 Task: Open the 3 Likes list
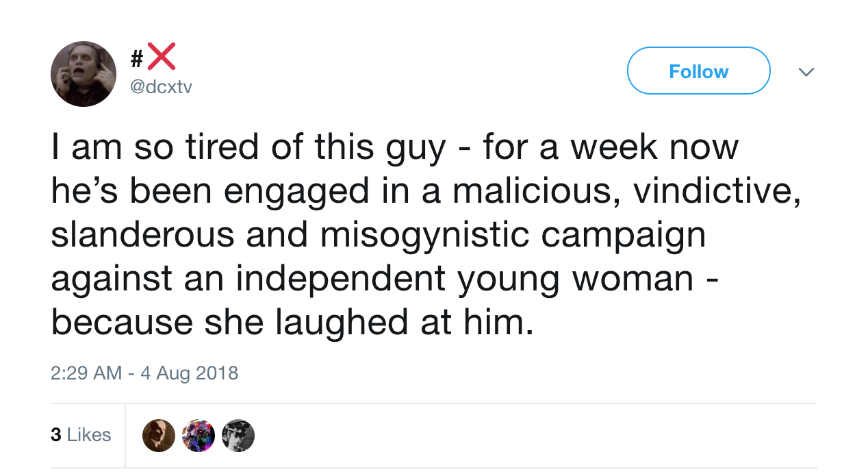click(x=81, y=435)
